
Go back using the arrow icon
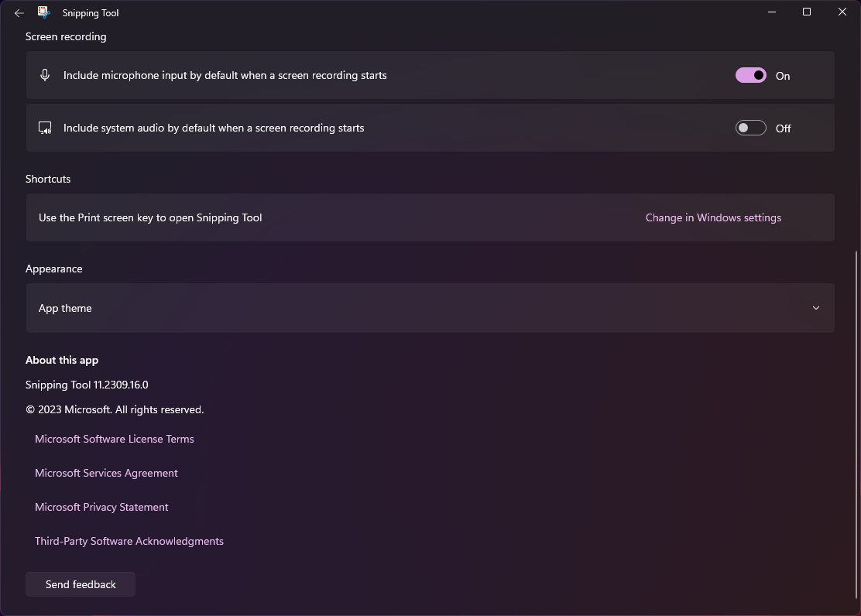[x=19, y=12]
